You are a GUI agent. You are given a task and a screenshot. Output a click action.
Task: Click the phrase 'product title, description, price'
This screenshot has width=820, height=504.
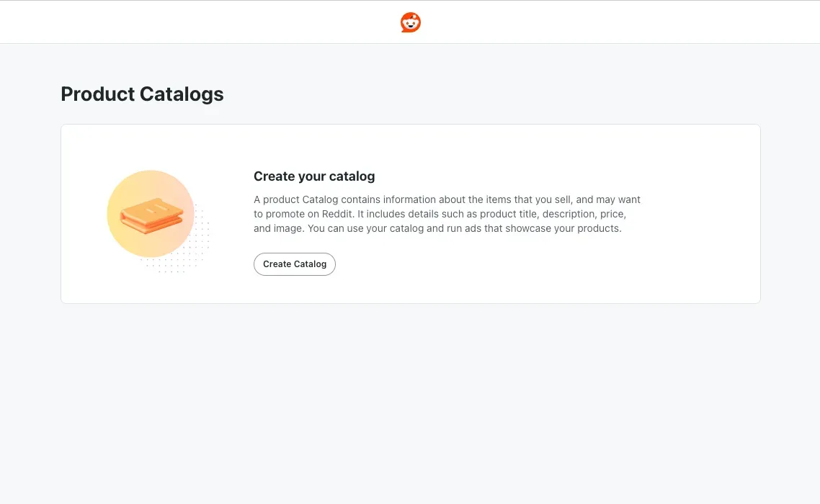pyautogui.click(x=553, y=214)
